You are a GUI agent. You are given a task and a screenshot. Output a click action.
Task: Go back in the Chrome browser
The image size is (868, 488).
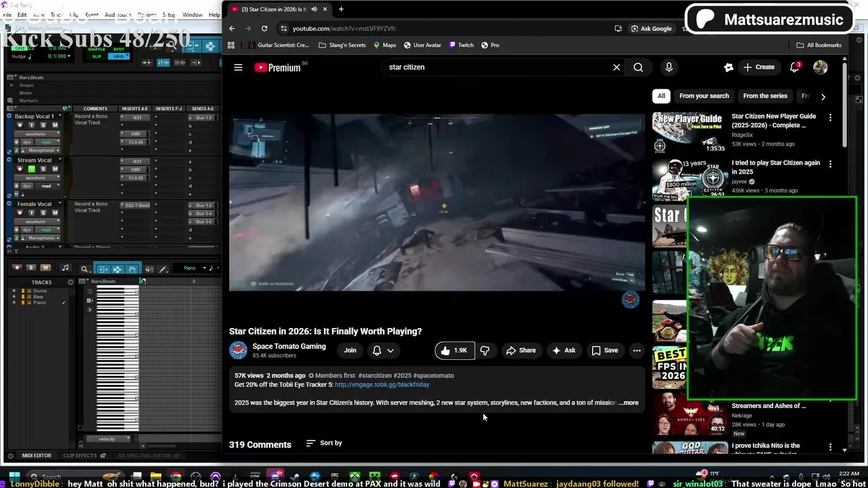pyautogui.click(x=232, y=28)
